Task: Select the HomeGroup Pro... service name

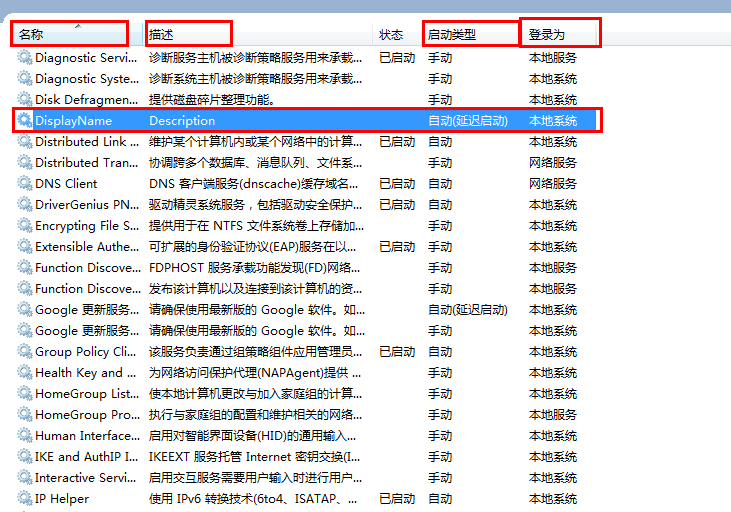Action: click(87, 415)
